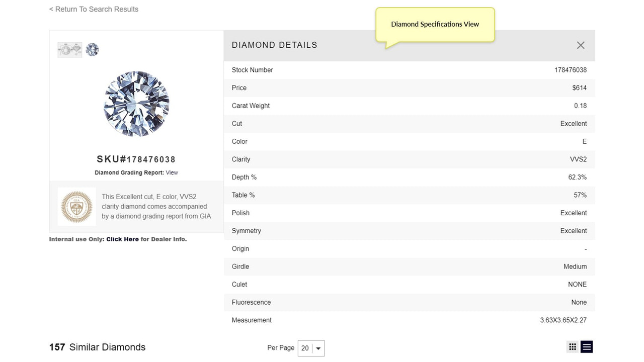Return to search results
644x362 pixels.
94,9
